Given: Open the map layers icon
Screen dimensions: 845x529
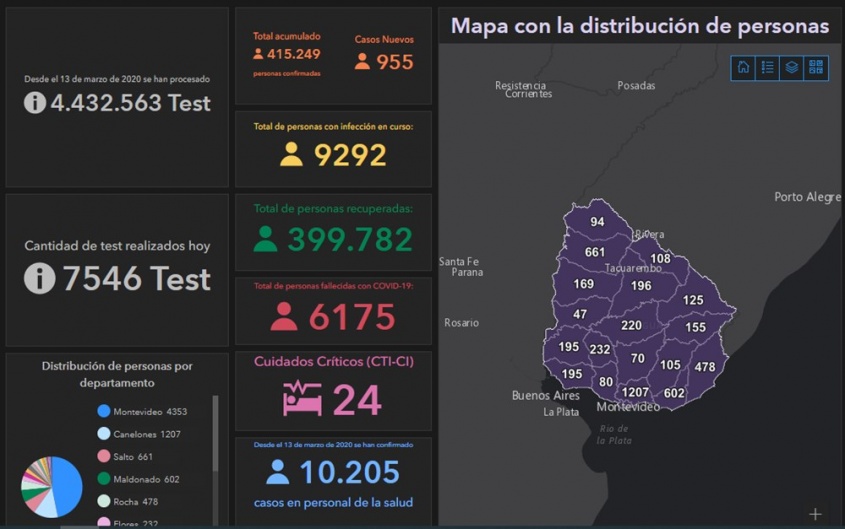Looking at the screenshot, I should (791, 68).
